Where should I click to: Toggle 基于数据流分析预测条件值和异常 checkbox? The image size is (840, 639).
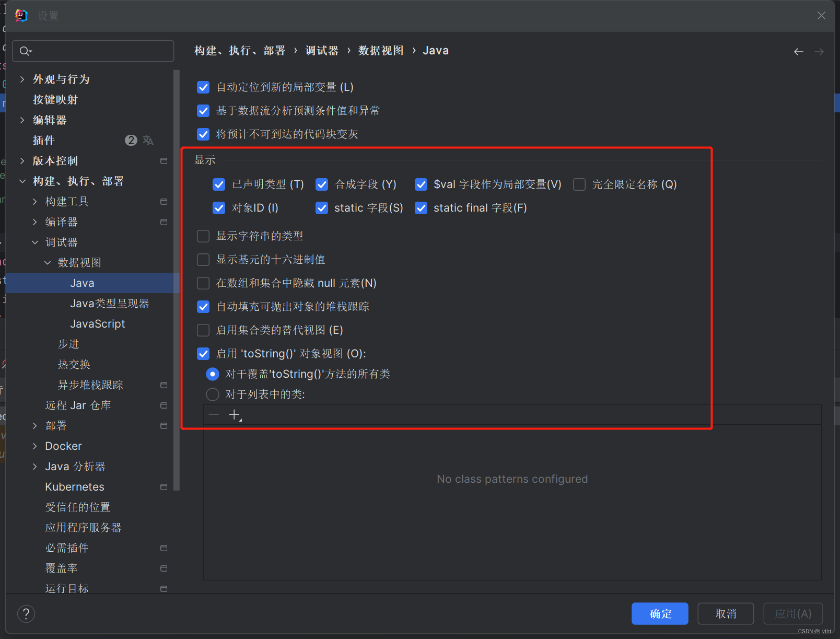[203, 111]
